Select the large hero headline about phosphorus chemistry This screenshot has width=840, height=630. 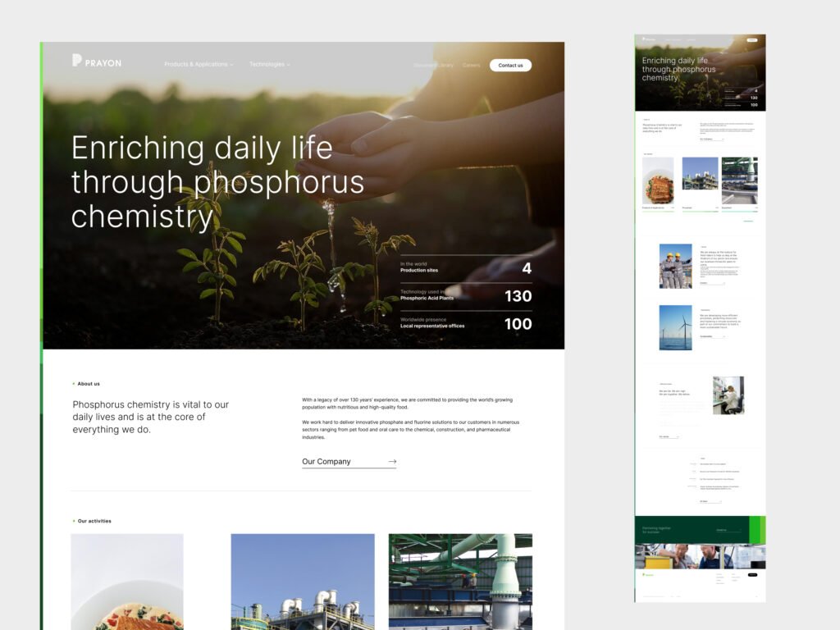(217, 182)
